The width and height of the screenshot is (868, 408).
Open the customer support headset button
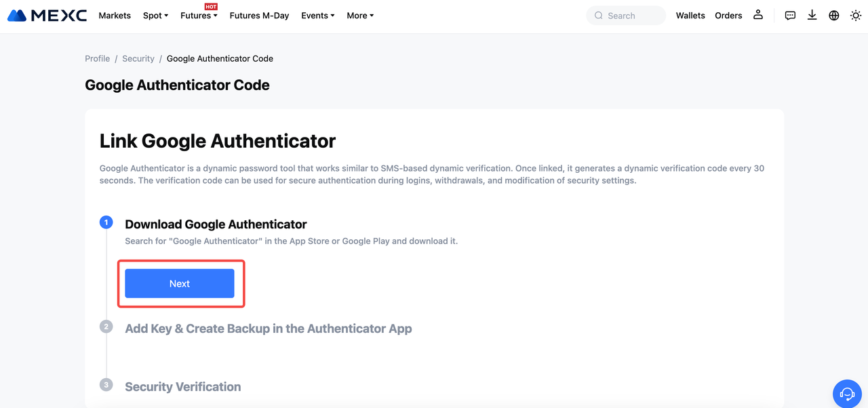point(846,394)
